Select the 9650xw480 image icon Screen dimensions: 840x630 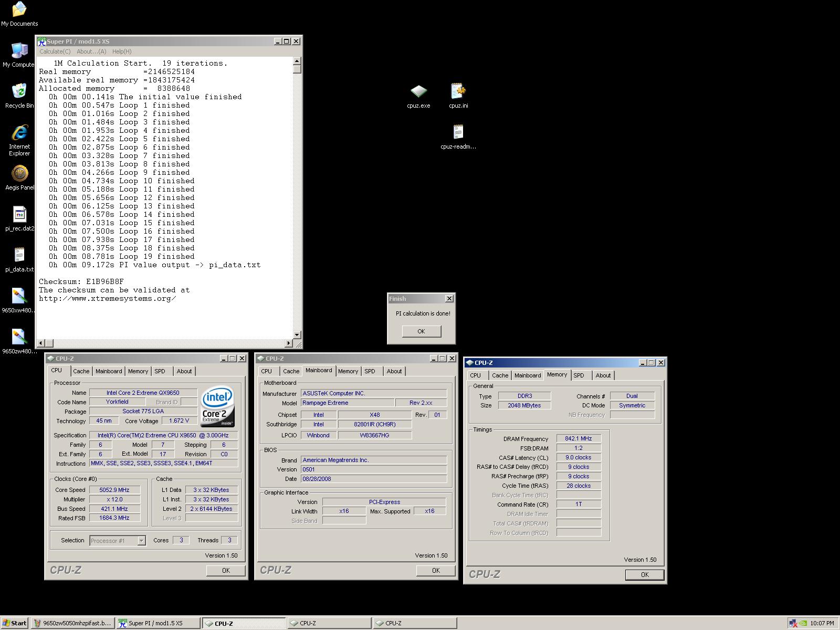pos(19,301)
